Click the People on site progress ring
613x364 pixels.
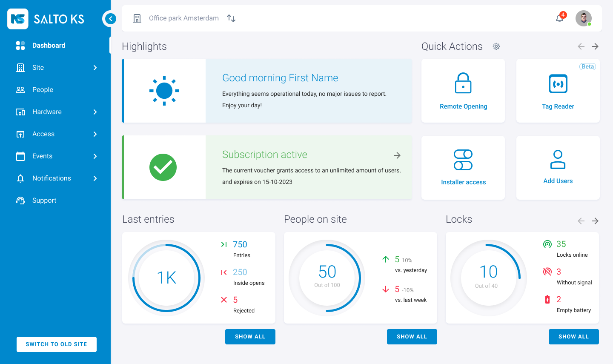[x=327, y=278]
